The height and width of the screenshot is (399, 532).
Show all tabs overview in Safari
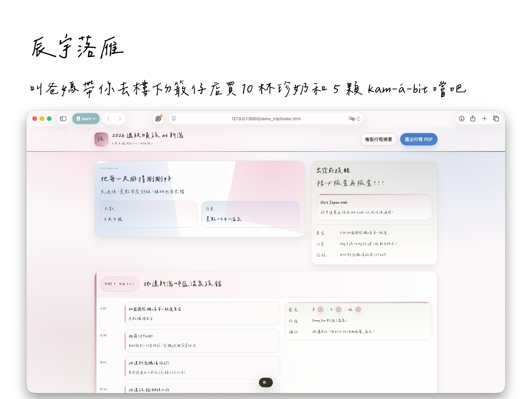click(496, 119)
